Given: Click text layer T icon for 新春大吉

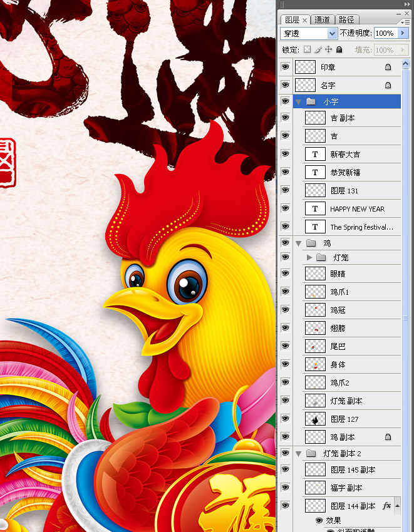Looking at the screenshot, I should pos(315,155).
